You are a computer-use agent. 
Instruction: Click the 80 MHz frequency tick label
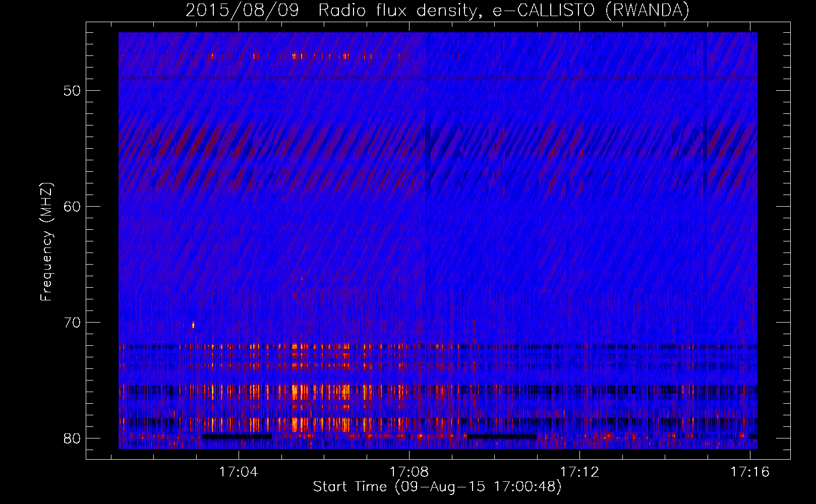[x=72, y=438]
